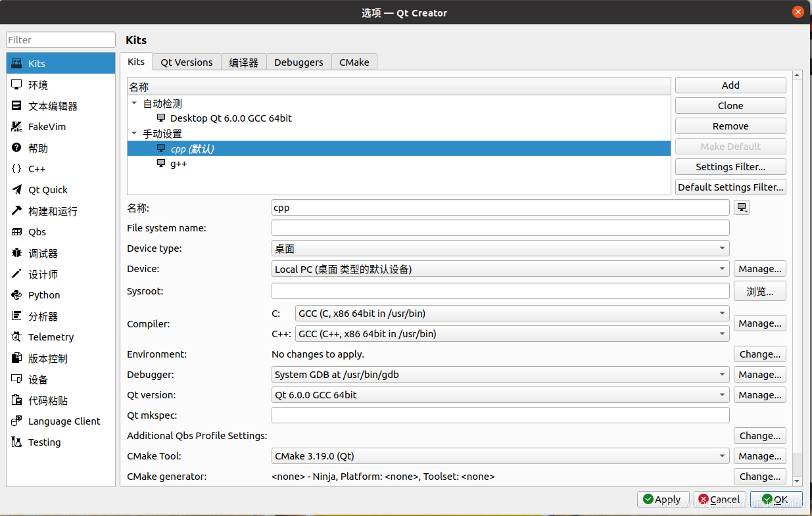812x516 pixels.
Task: Open Default Settings Filter... button
Action: [x=730, y=187]
